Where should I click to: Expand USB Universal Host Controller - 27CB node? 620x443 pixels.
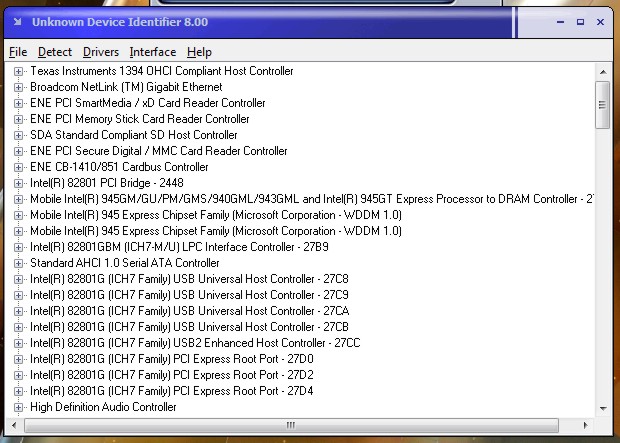(x=18, y=328)
